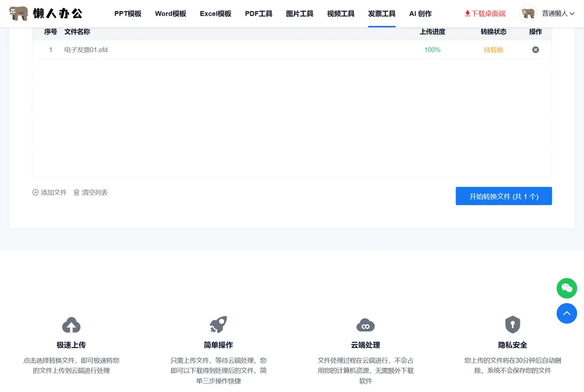Click the blue back-to-top arrow button
The width and height of the screenshot is (584, 392).
[x=567, y=313]
